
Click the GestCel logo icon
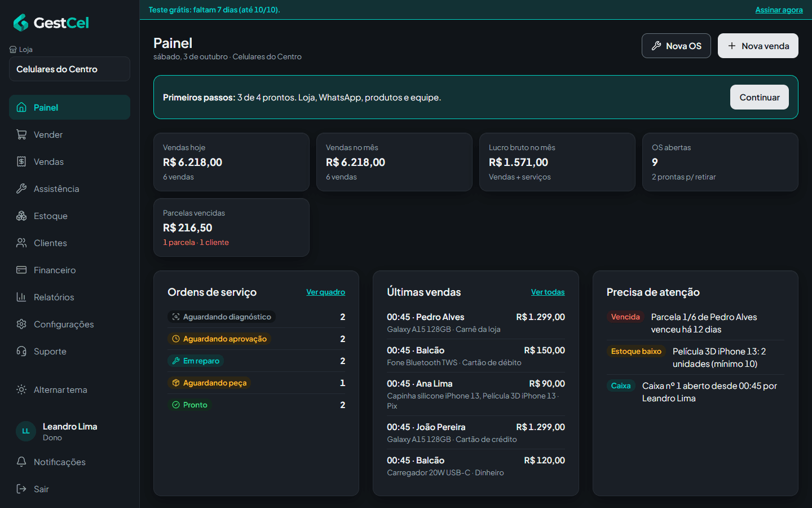tap(21, 23)
